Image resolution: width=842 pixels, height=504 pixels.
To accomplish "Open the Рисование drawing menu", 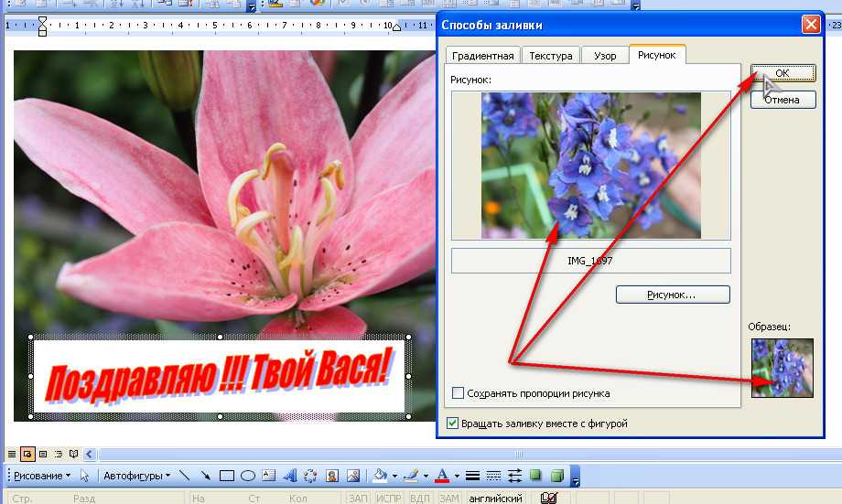I will tap(42, 476).
